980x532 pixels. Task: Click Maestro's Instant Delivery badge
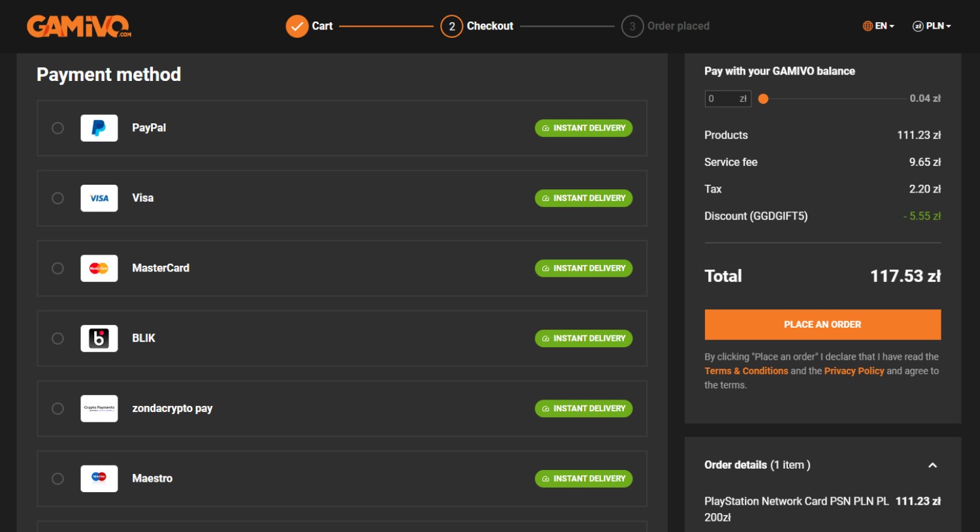(583, 478)
